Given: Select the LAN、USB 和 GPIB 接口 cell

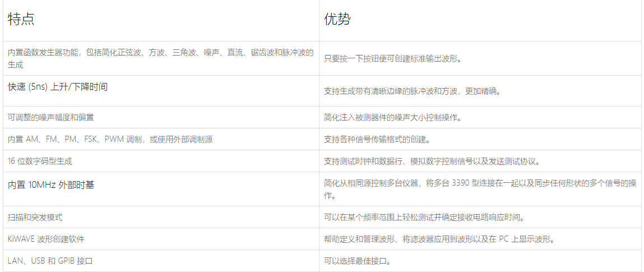Looking at the screenshot, I should (50, 261).
